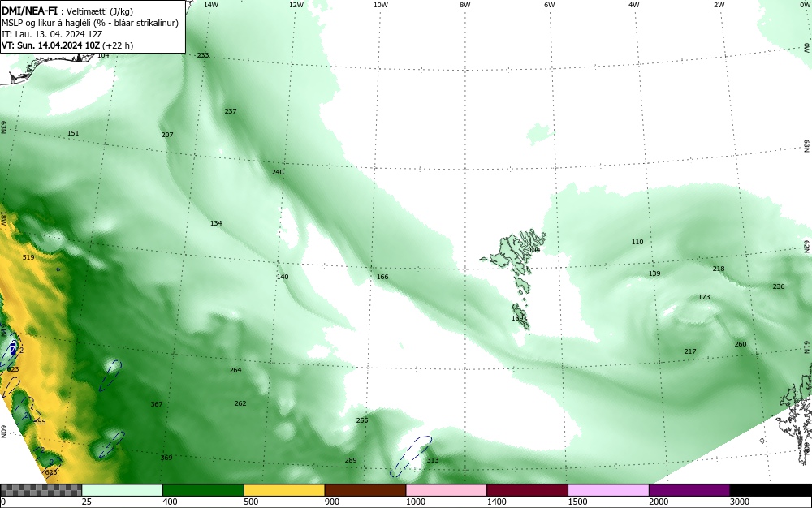812x508 pixels.
Task: Click the map value '313'
Action: coord(433,460)
